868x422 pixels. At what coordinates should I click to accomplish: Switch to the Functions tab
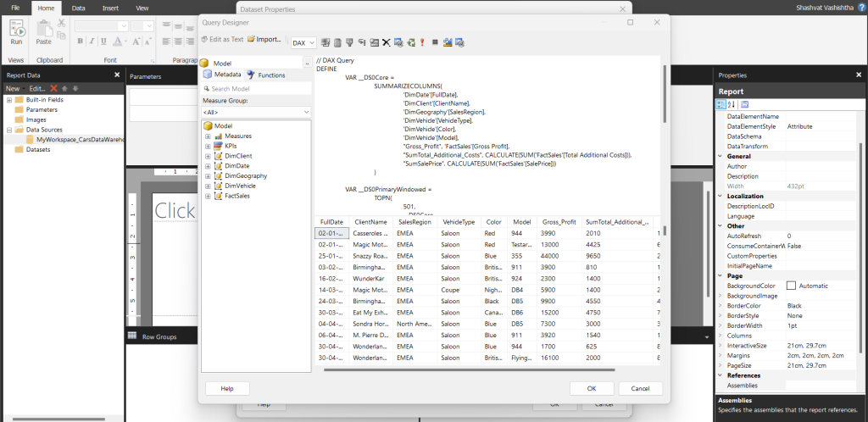[x=265, y=75]
